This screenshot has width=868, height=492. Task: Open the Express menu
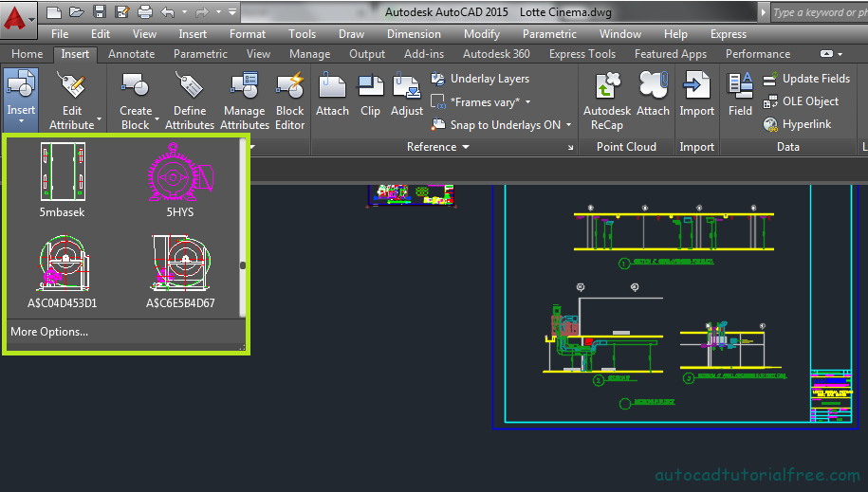(x=729, y=34)
